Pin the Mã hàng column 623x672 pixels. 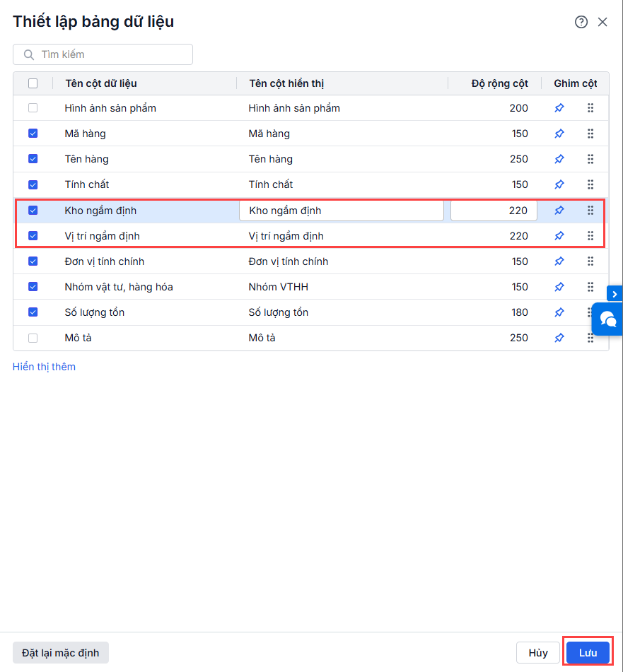point(559,134)
